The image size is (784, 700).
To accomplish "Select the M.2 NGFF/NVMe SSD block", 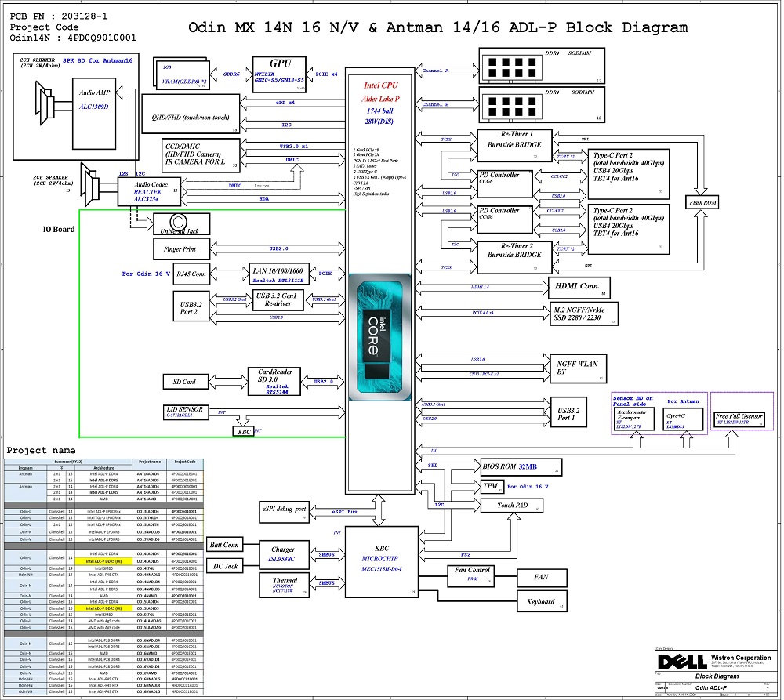I will pos(583,314).
